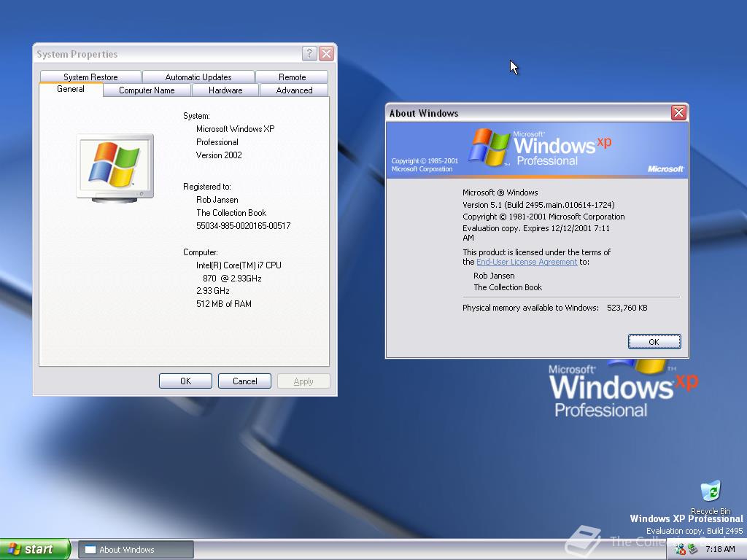Screen dimensions: 747x560
Task: Click OK in System Properties
Action: (185, 381)
